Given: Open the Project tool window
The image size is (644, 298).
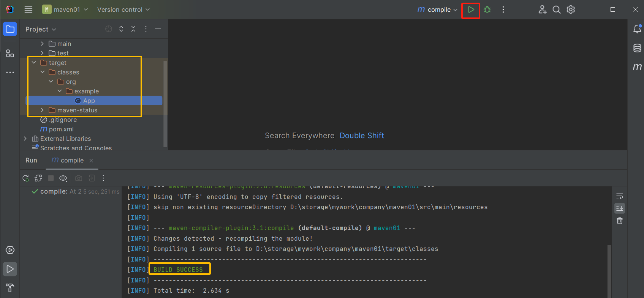Looking at the screenshot, I should pos(10,29).
